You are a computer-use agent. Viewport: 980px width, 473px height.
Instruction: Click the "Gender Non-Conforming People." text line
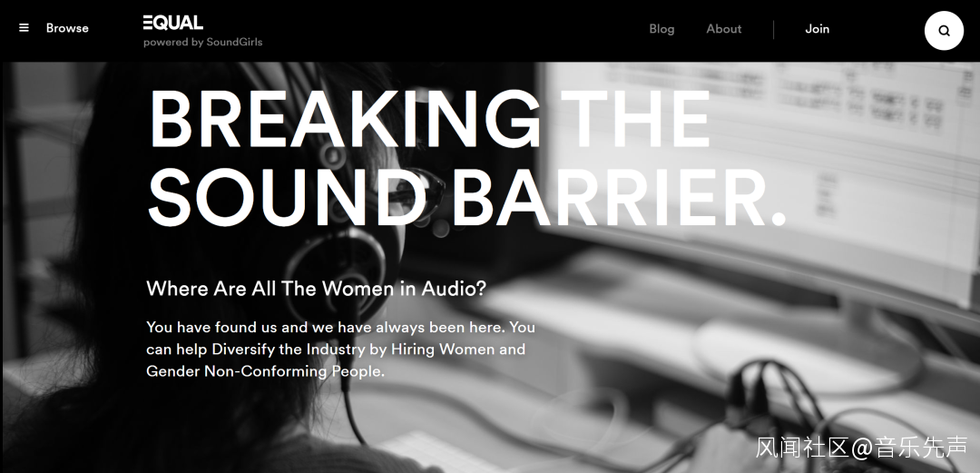[265, 371]
